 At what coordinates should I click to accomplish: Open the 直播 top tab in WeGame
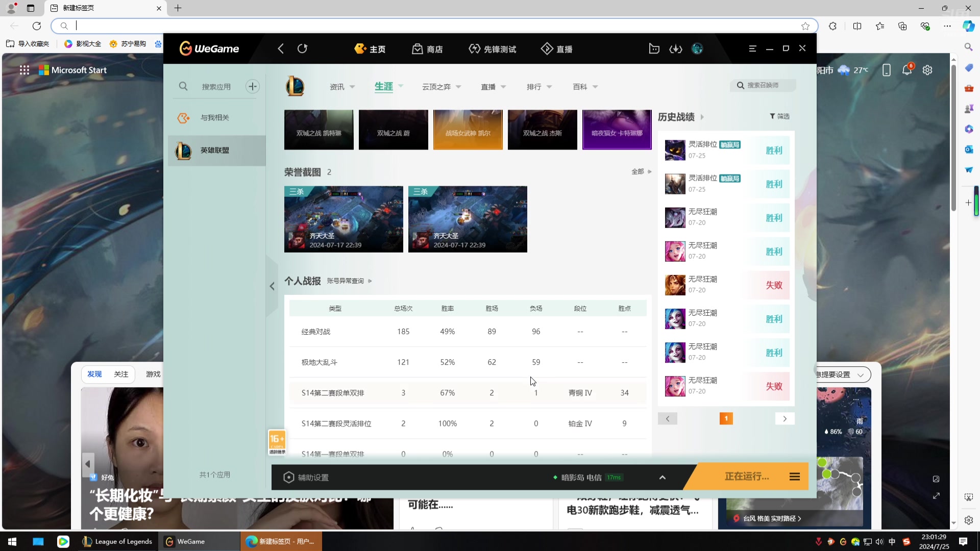tap(557, 49)
